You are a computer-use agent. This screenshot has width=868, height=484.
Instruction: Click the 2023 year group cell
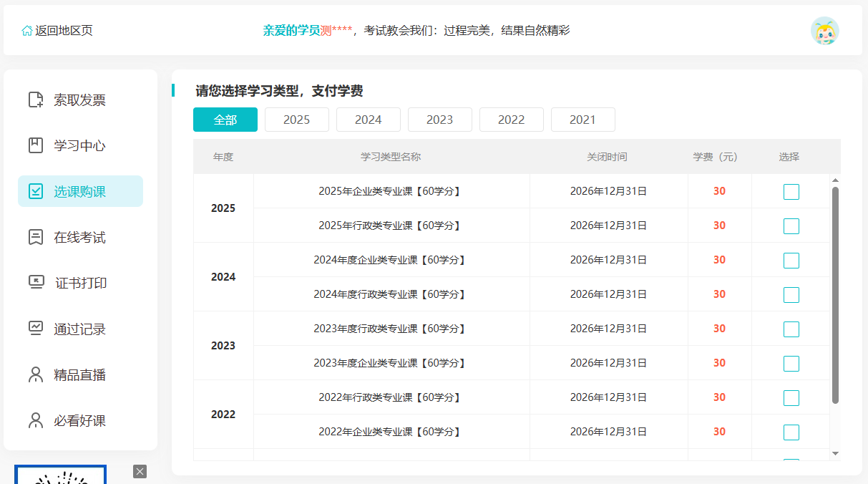click(x=223, y=346)
